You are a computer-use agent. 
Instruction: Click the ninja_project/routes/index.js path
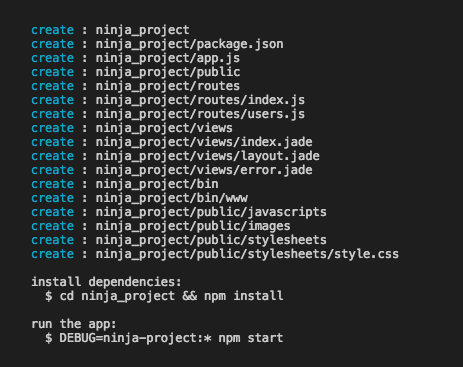pos(200,100)
